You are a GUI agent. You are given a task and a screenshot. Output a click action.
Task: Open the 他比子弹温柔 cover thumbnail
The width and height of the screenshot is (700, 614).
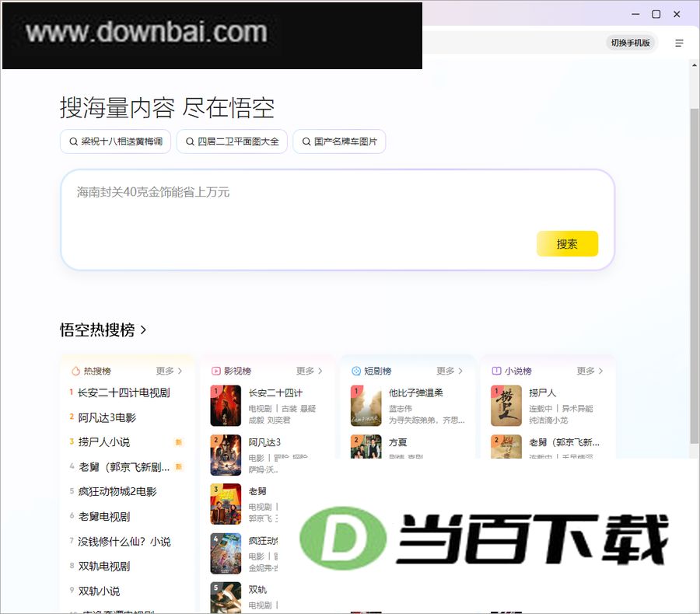click(x=366, y=406)
